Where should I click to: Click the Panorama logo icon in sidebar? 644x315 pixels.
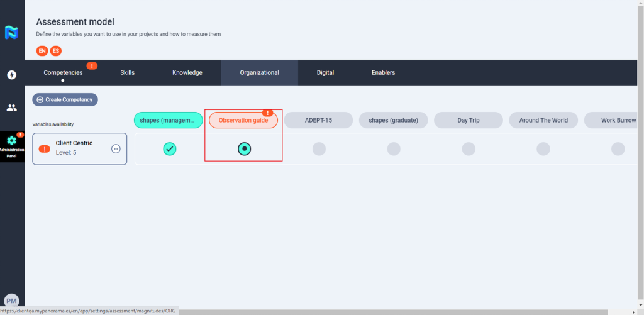pos(11,33)
